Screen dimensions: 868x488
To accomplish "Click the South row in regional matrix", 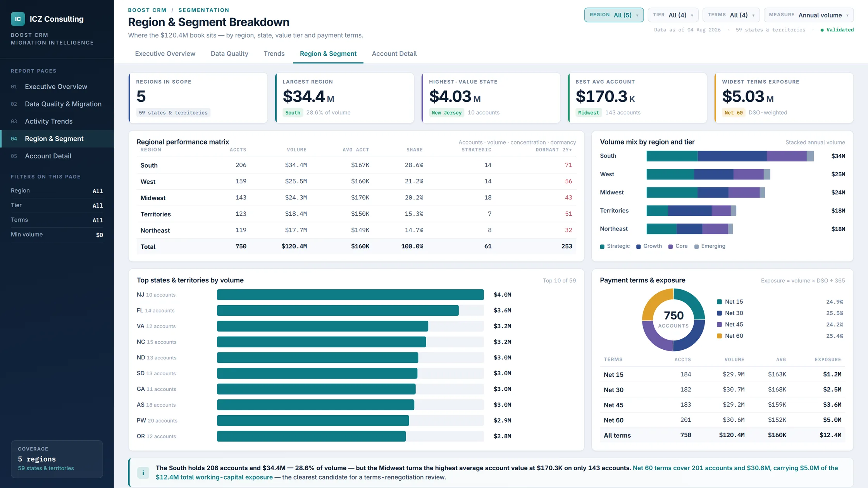I will point(356,165).
